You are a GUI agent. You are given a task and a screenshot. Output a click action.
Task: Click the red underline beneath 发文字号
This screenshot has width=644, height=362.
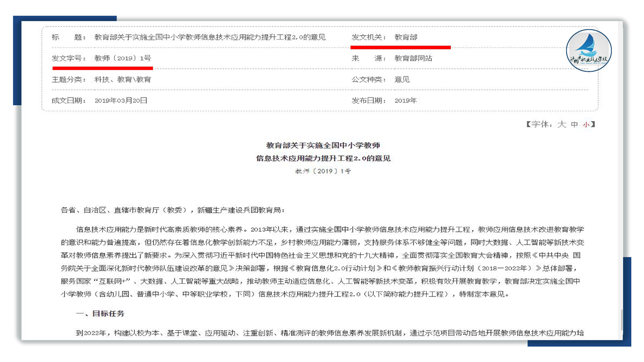[102, 66]
